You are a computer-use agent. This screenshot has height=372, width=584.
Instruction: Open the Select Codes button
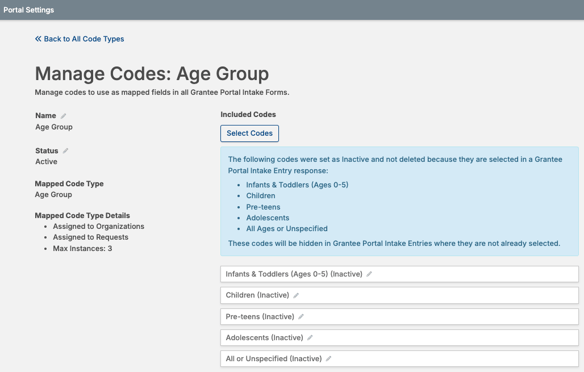[x=250, y=133]
